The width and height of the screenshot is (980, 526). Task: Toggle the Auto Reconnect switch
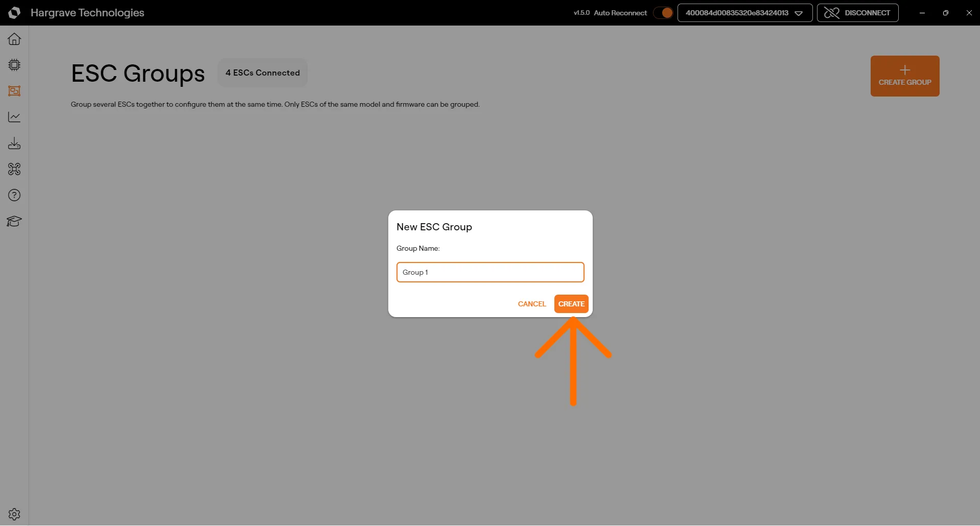pos(663,13)
